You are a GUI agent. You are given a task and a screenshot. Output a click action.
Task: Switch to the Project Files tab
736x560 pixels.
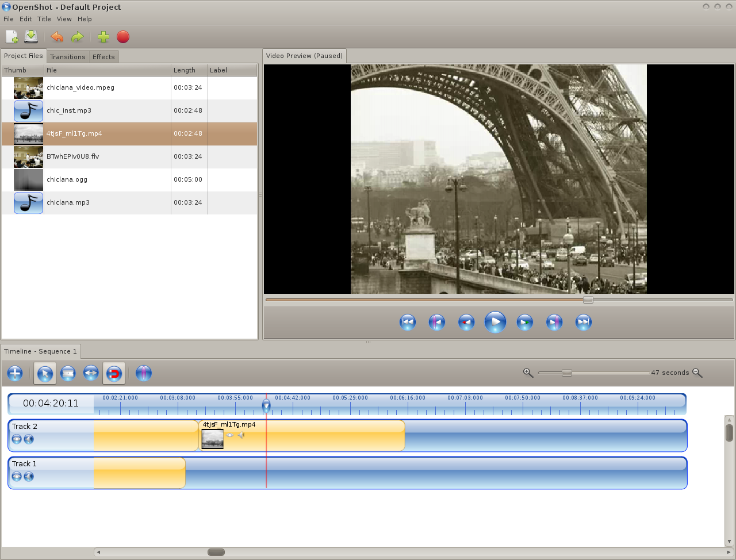pos(24,56)
